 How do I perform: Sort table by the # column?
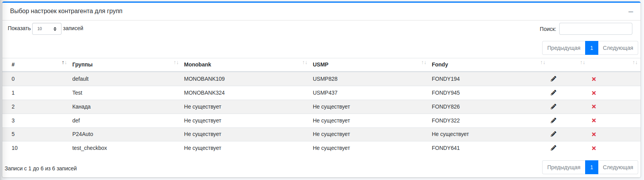[35, 65]
